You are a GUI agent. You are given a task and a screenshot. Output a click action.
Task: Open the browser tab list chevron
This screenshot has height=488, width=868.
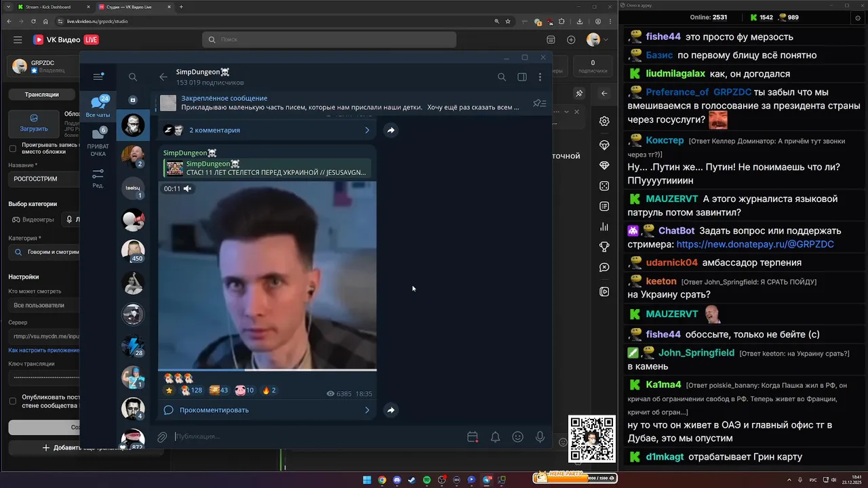tap(7, 7)
